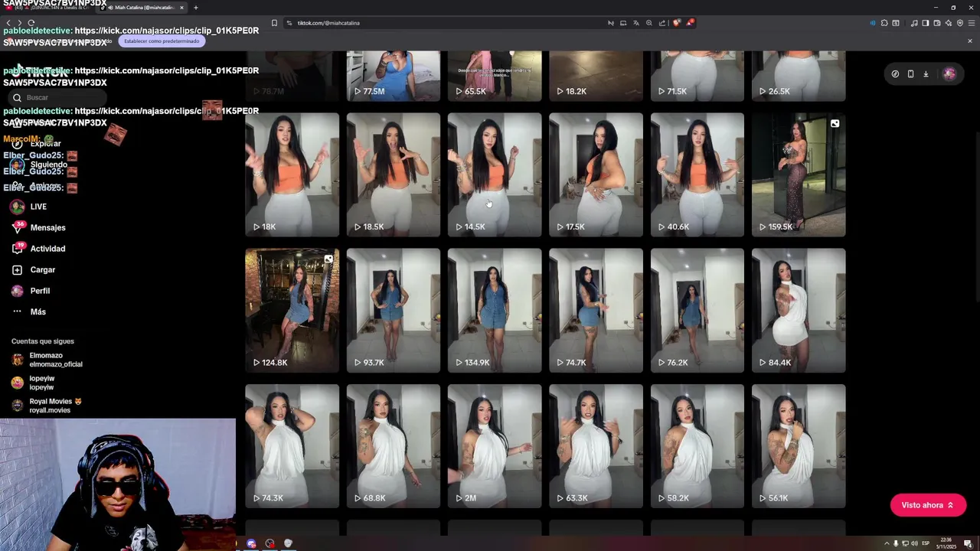Click the VPN shield toolbar icon

(x=960, y=23)
